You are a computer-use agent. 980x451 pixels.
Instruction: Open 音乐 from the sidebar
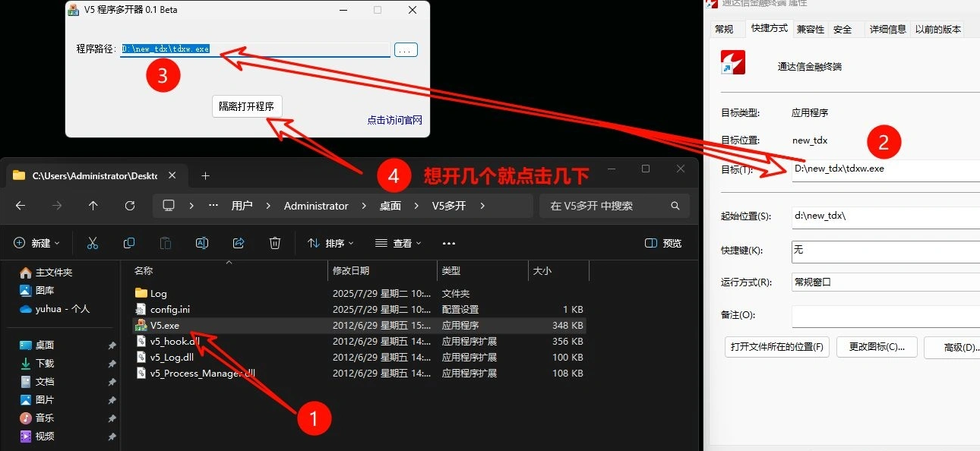point(43,418)
